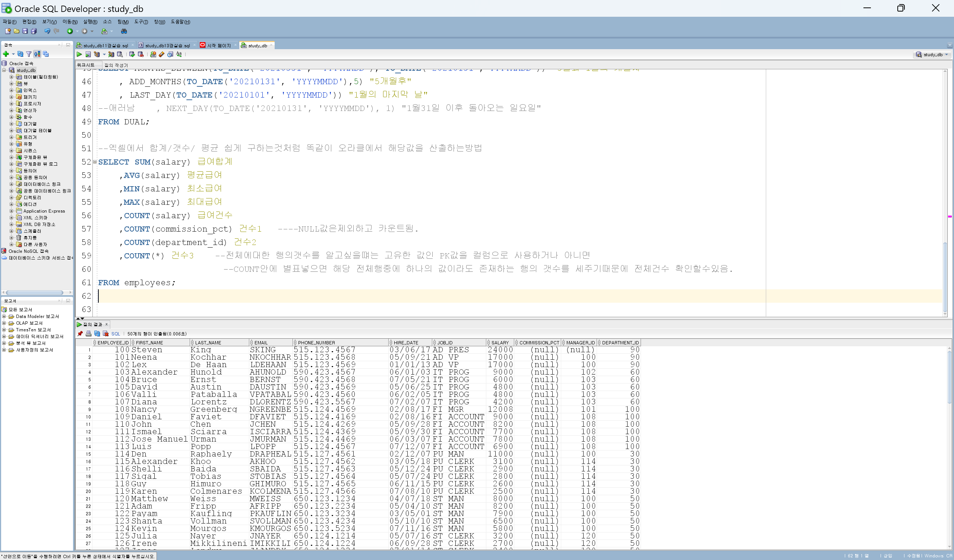Click the connections panel horizontal scrollbar
This screenshot has height=560, width=954.
(x=35, y=293)
